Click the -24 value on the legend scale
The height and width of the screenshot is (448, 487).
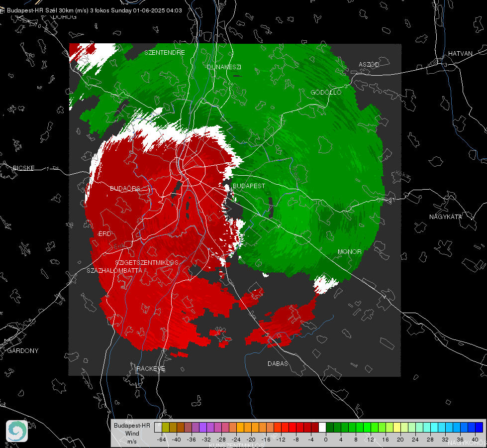pos(236,440)
